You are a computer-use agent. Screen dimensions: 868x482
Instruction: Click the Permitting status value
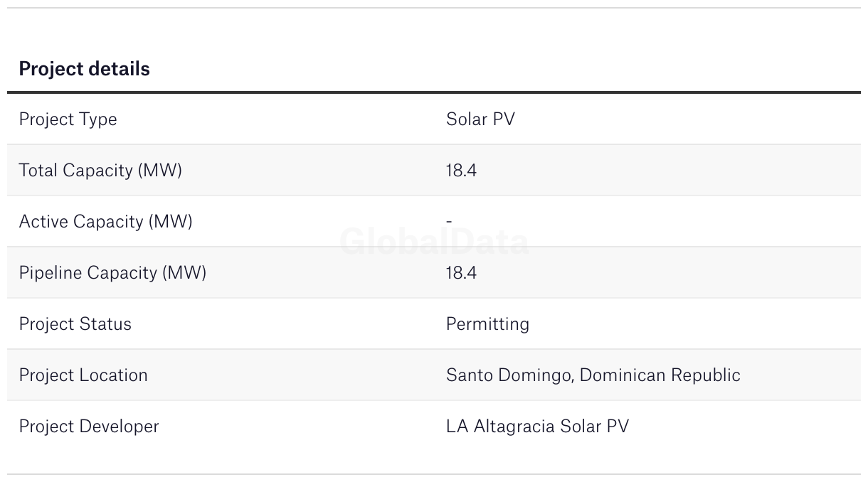point(487,324)
